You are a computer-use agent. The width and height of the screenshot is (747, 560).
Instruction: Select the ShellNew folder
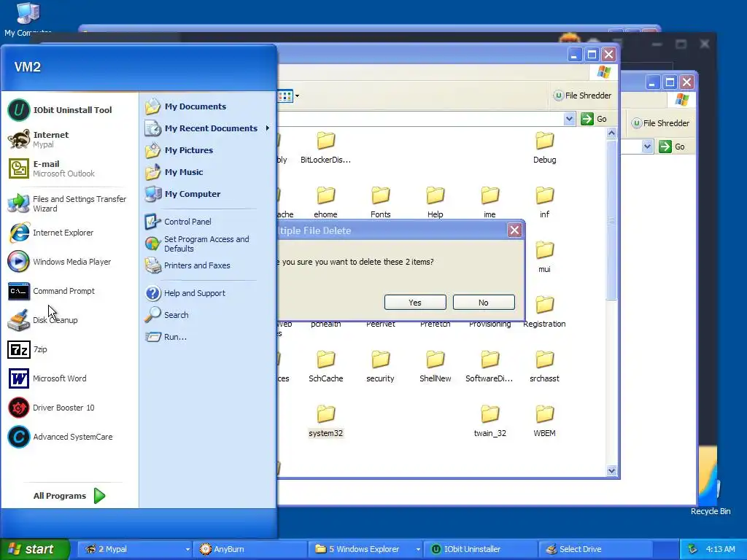(x=436, y=367)
